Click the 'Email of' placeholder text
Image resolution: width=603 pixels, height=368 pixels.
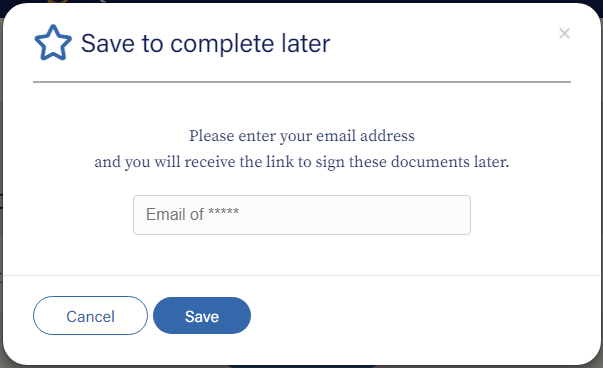coord(175,215)
